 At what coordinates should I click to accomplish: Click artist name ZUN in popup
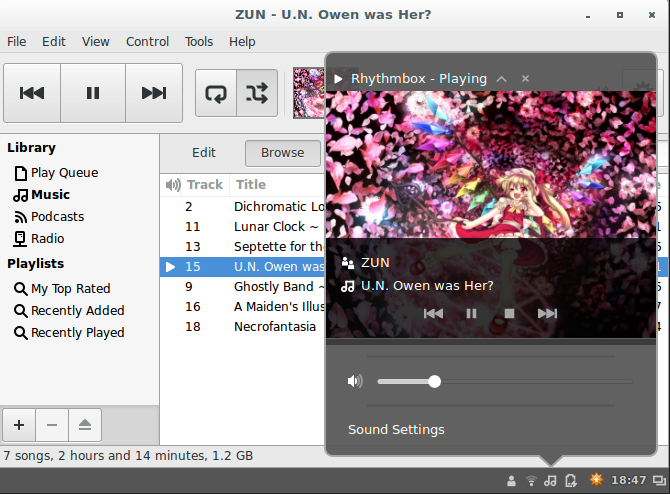[x=375, y=262]
